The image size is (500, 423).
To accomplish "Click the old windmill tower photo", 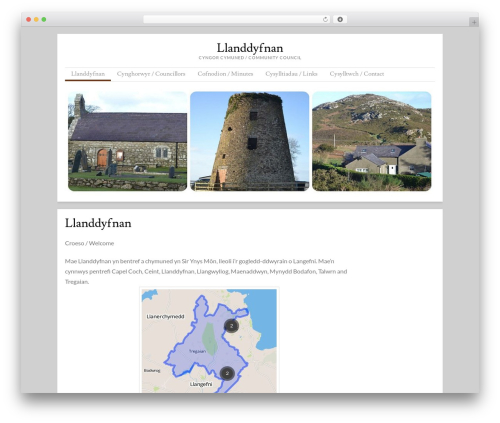I will pos(250,141).
